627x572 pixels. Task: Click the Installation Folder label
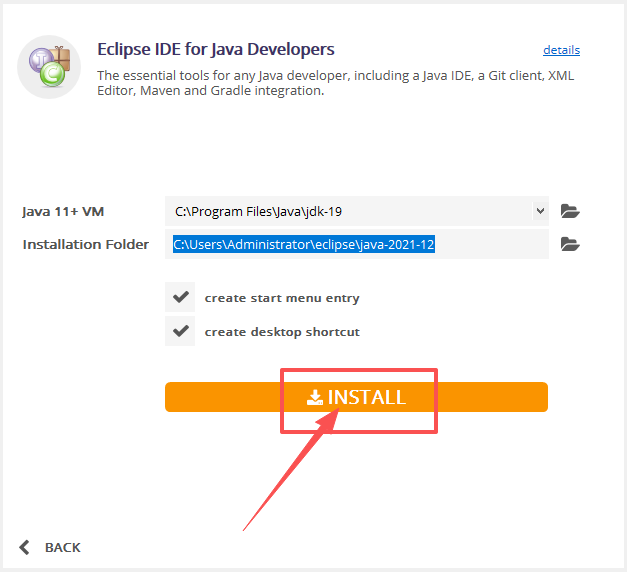pos(86,244)
